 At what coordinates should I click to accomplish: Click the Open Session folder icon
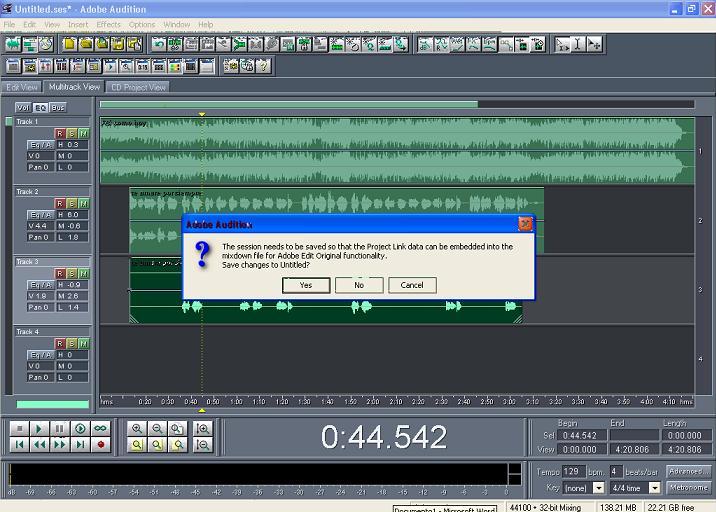coord(86,44)
